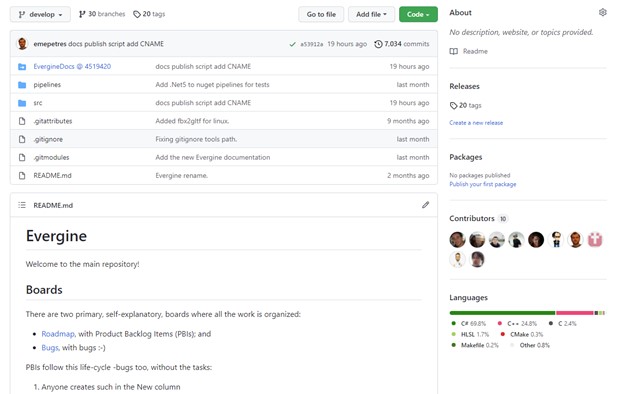
Task: Open the Contributors heading link
Action: 472,218
